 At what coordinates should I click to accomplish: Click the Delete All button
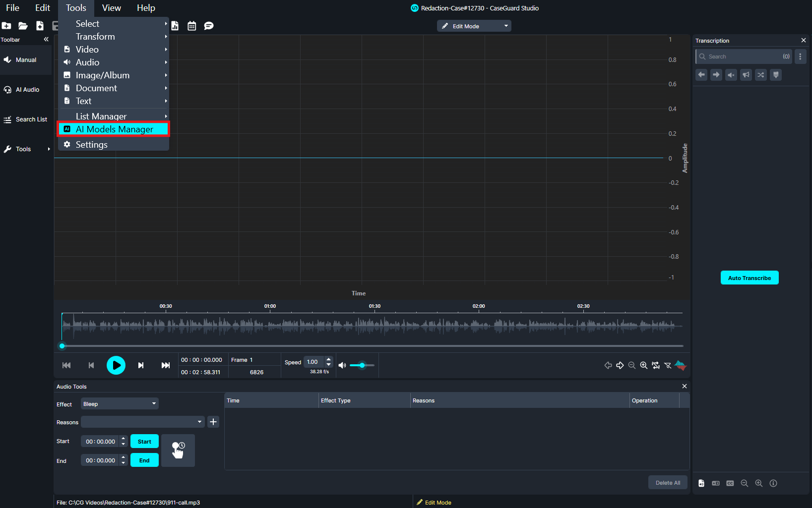click(x=668, y=483)
